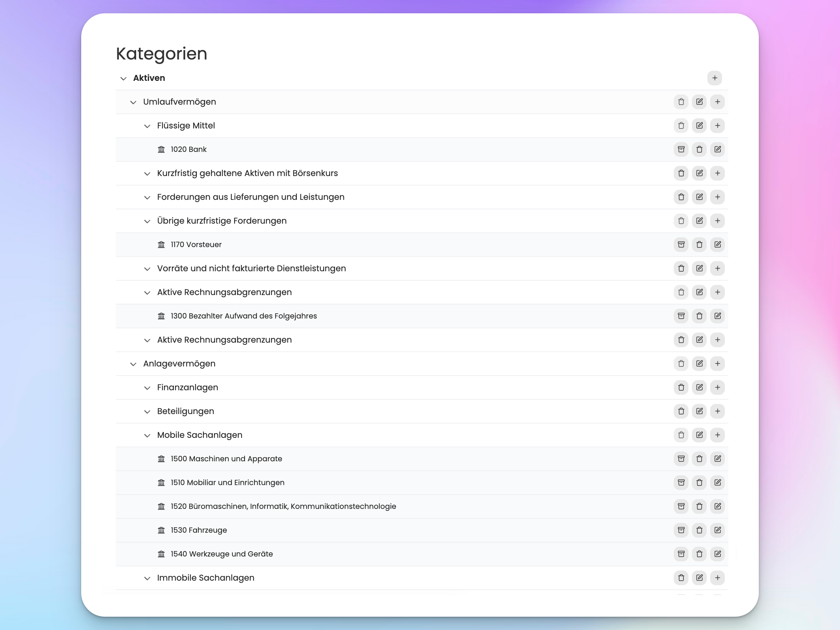
Task: Archive the 1530 Fahrzeuge account
Action: [681, 530]
